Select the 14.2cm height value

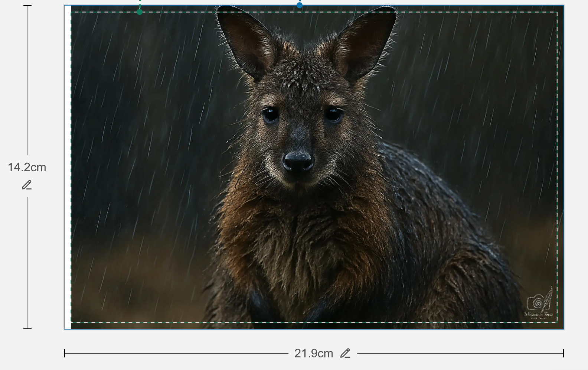[27, 168]
